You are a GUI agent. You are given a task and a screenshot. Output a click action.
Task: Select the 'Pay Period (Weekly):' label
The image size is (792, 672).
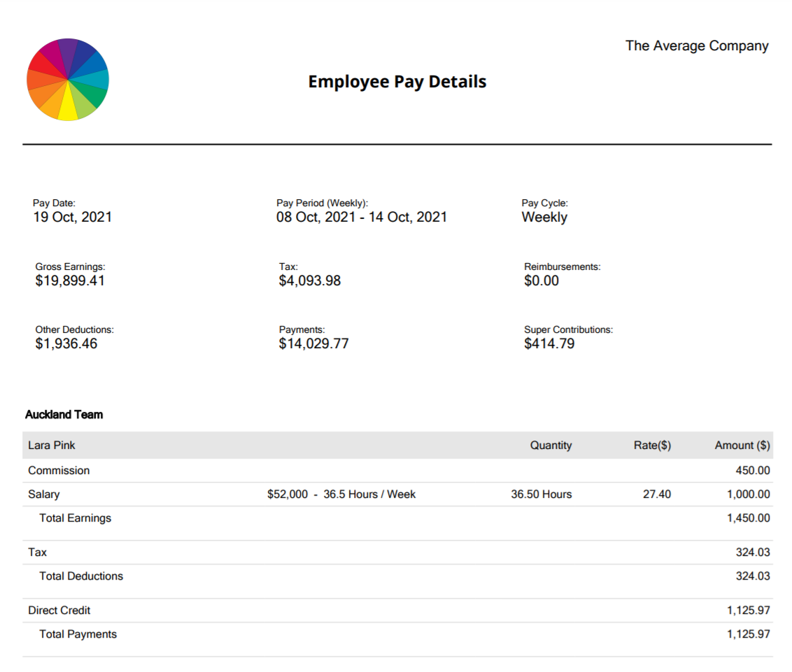tap(323, 203)
